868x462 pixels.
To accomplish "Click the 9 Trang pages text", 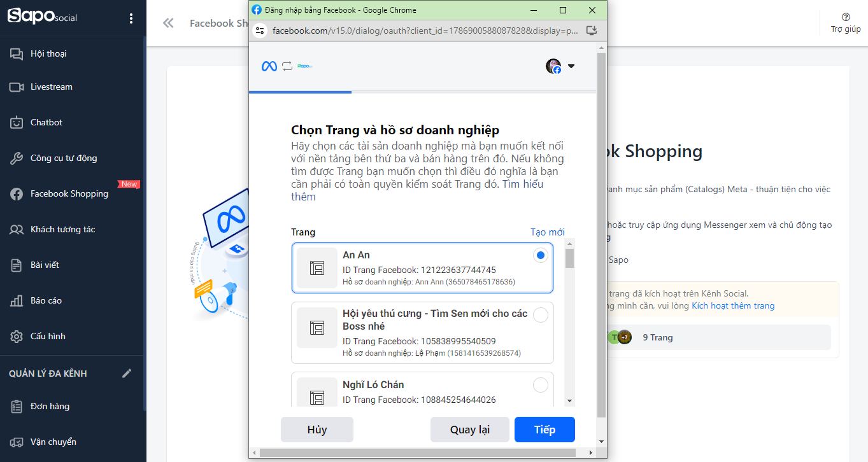I will click(658, 337).
